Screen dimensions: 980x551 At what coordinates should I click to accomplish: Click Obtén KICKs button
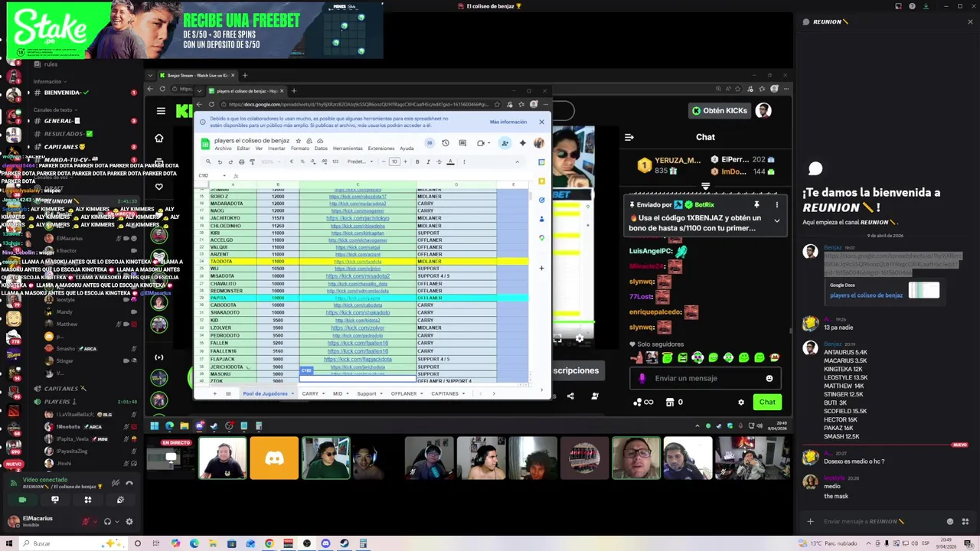tap(720, 111)
